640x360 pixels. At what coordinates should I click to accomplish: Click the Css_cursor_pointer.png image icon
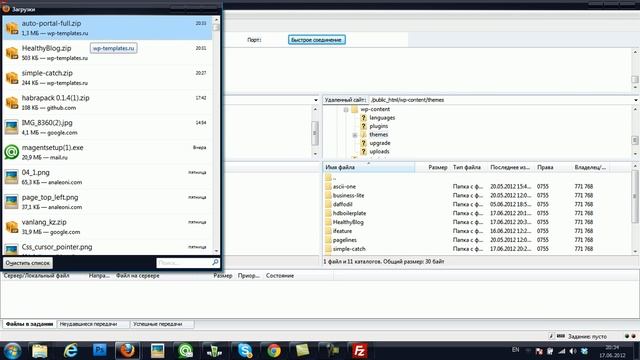[12, 249]
